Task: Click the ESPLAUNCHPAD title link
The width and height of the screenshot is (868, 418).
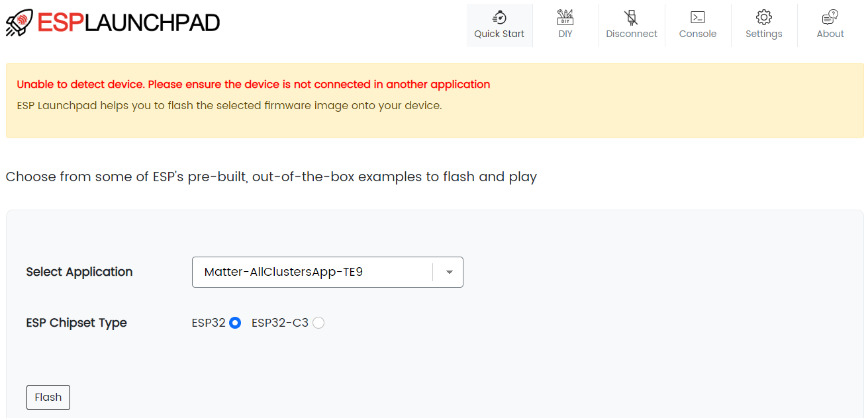Action: point(129,22)
